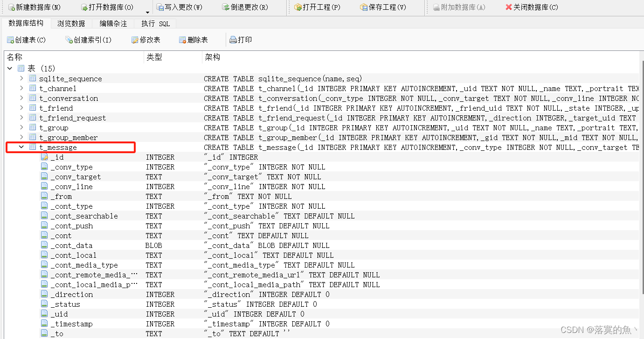
Task: Click the Open Project (打开工程) icon
Action: pyautogui.click(x=298, y=7)
